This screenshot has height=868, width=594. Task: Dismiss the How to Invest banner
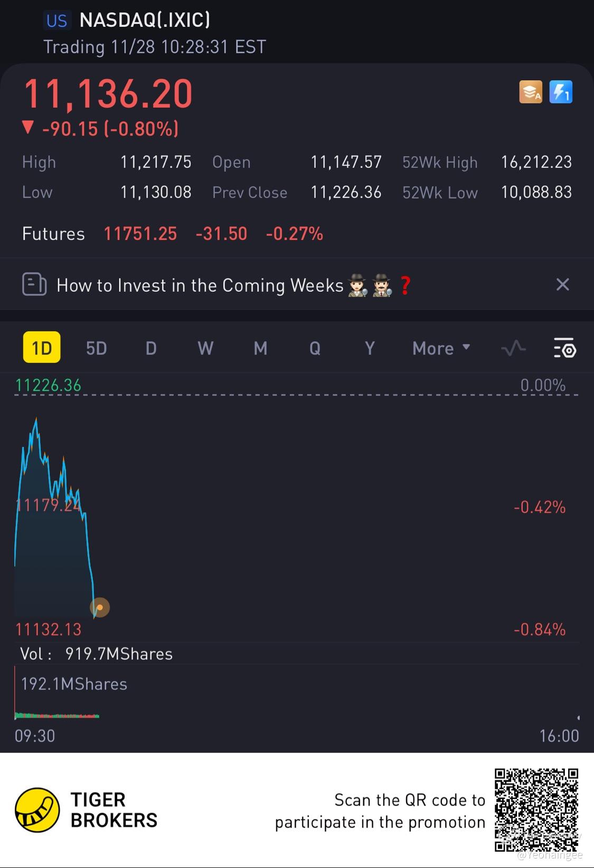563,284
